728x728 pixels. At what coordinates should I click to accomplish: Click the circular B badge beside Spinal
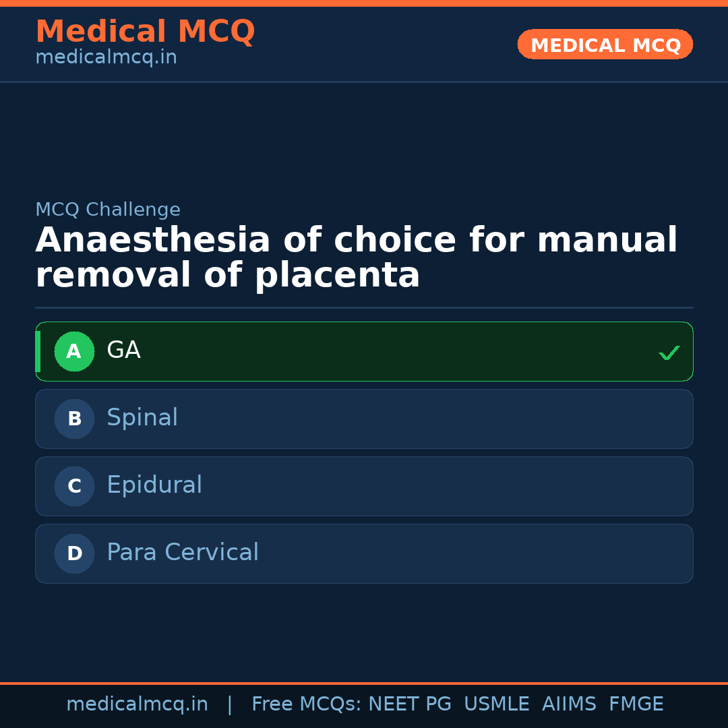pyautogui.click(x=74, y=419)
